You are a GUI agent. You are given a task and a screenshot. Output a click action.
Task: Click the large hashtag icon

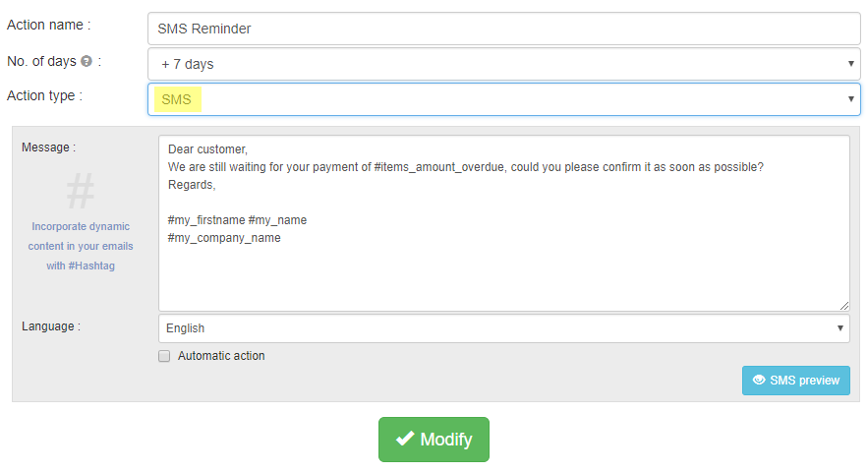click(80, 192)
